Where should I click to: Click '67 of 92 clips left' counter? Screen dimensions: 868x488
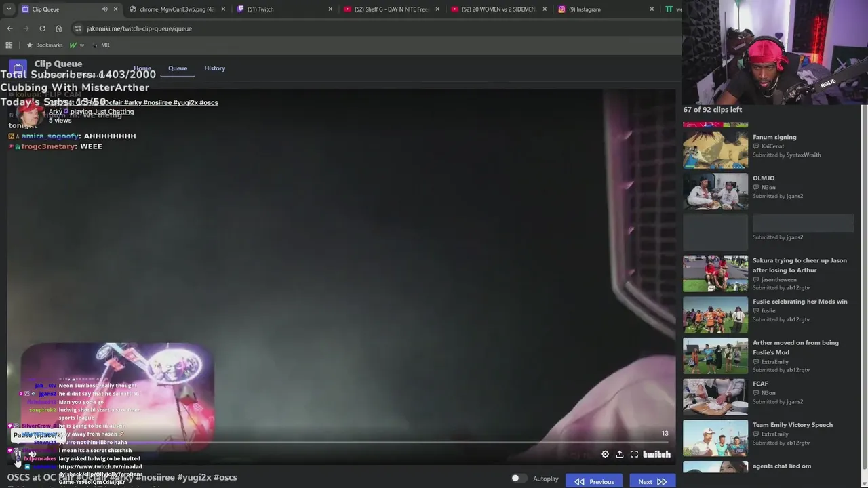point(712,110)
